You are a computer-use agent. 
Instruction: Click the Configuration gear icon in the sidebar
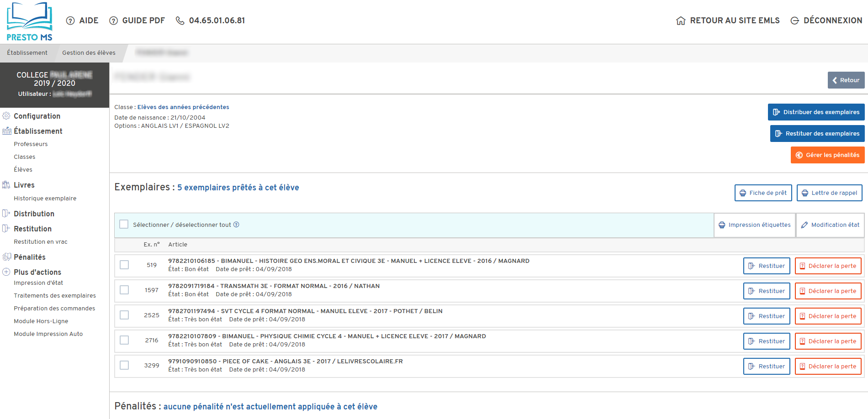click(x=6, y=116)
